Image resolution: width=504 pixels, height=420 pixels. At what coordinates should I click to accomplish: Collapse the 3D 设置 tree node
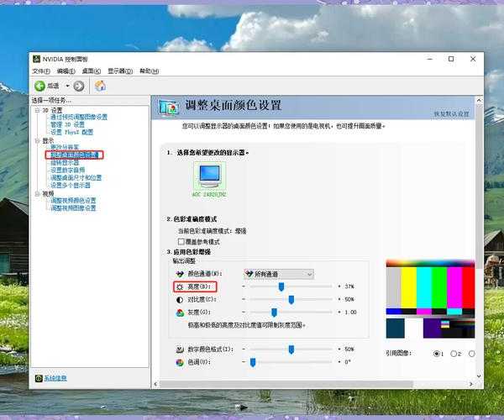[37, 110]
